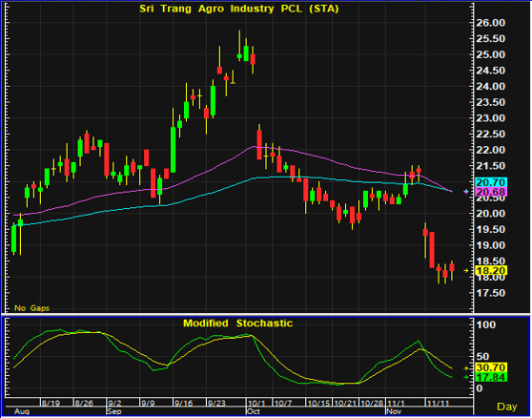Click the divider between price and stochastic panels
This screenshot has width=532, height=418.
tap(266, 314)
